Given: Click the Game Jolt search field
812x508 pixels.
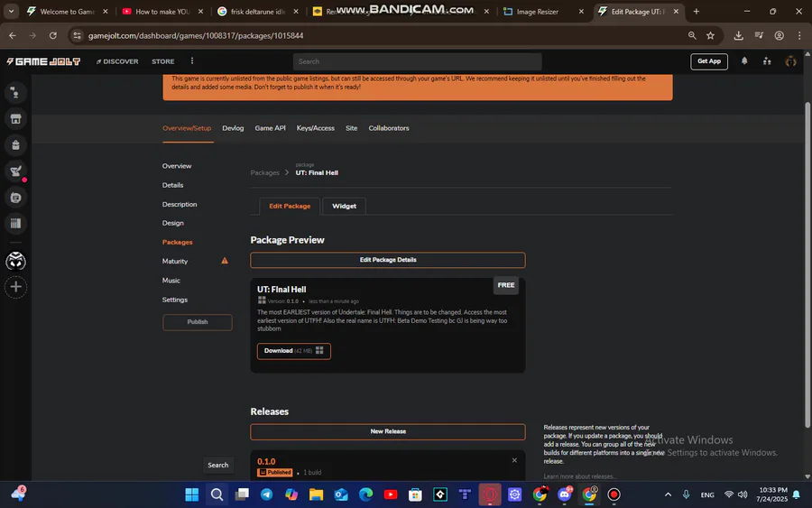Looking at the screenshot, I should (x=418, y=61).
